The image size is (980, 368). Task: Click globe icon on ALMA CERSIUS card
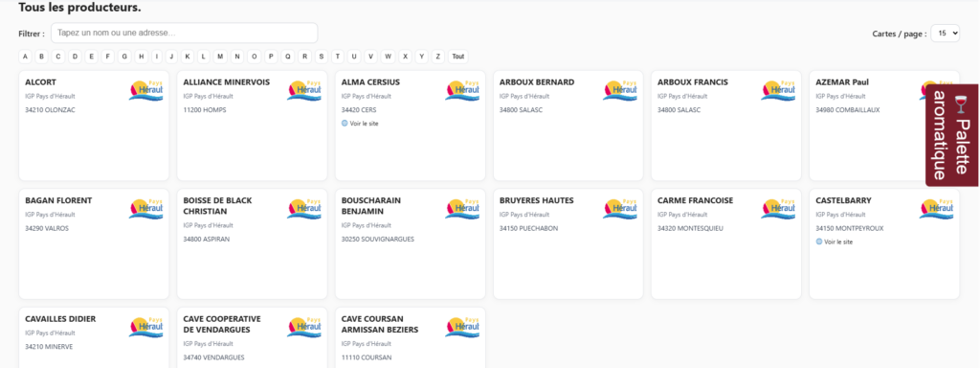click(x=345, y=124)
